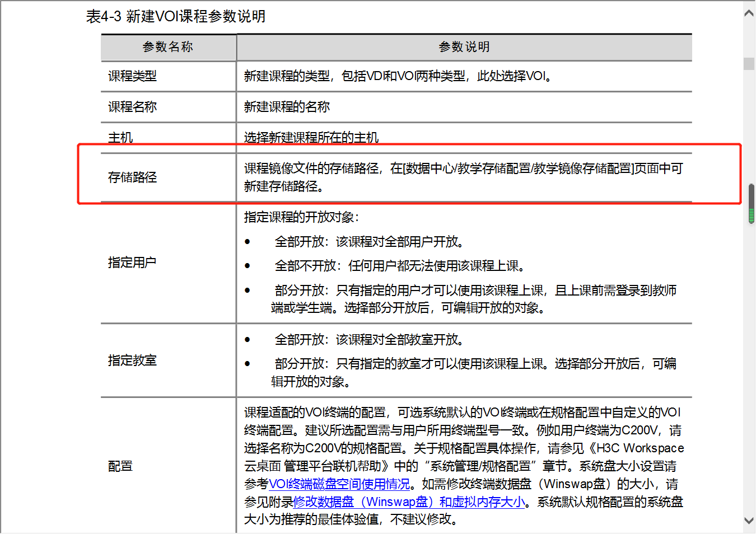This screenshot has width=756, height=534.
Task: Click the bullet 部分开放：只有指定的教室才可以使用
Action: coord(474,373)
